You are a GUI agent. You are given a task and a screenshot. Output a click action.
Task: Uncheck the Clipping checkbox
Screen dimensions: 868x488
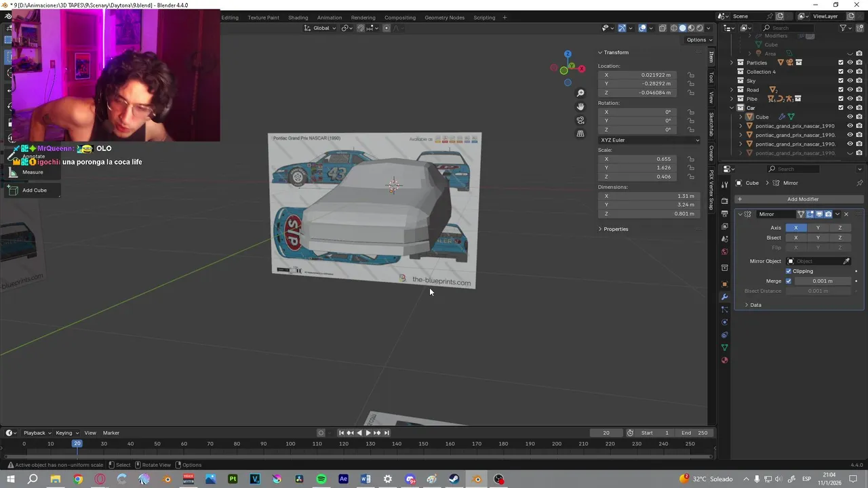(789, 271)
